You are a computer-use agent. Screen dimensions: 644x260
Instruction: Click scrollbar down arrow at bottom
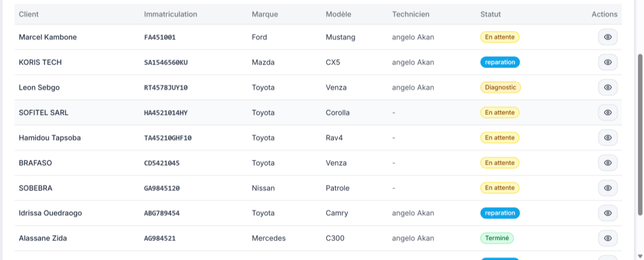pos(639,256)
